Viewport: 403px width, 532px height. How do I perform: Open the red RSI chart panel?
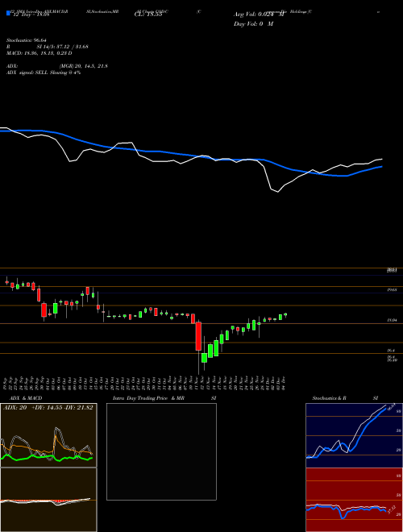tap(354, 500)
